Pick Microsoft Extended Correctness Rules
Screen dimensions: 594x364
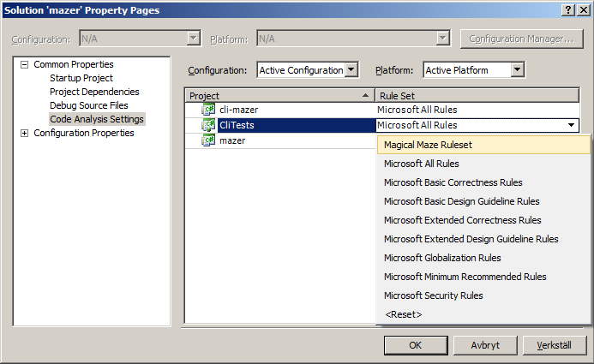(x=483, y=220)
